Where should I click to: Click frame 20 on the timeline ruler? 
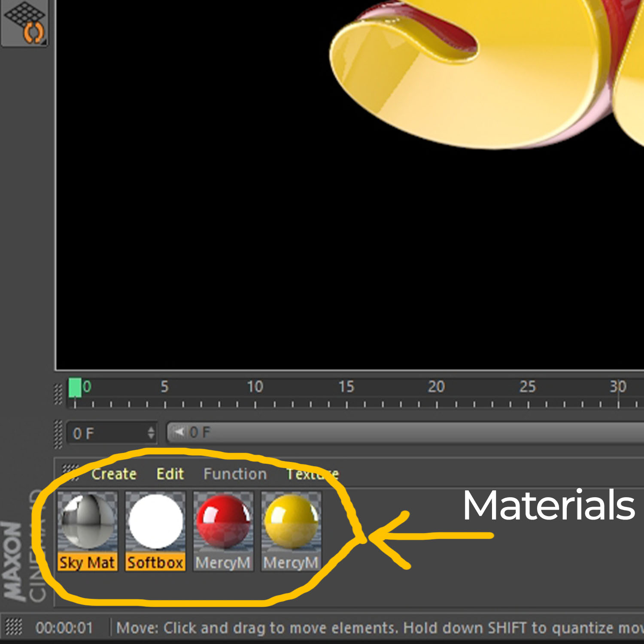coord(436,387)
